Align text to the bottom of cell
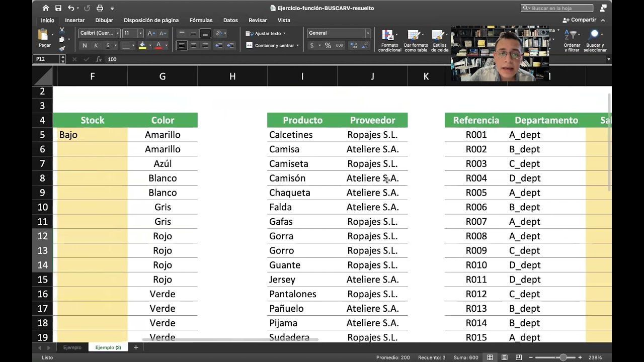 205,33
